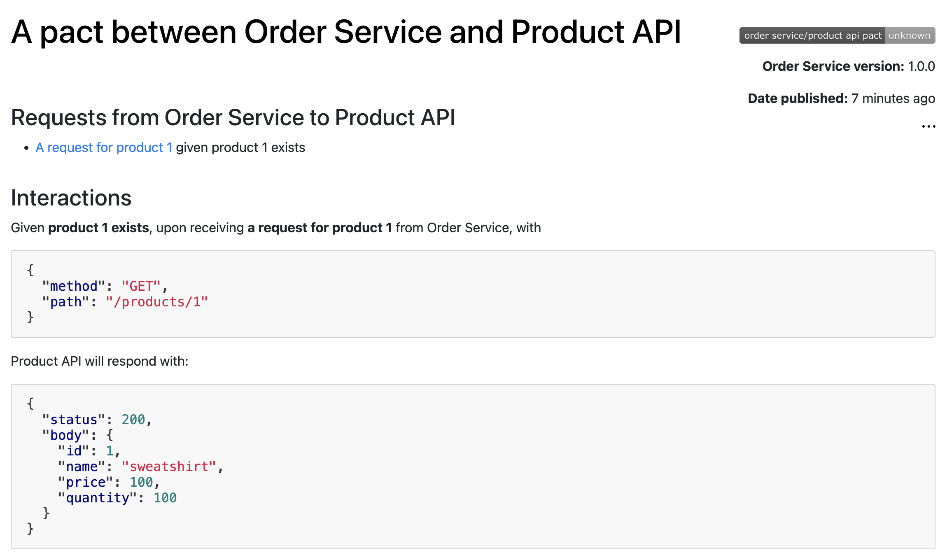
Task: Click 'Product API will respond with:' text
Action: (100, 361)
